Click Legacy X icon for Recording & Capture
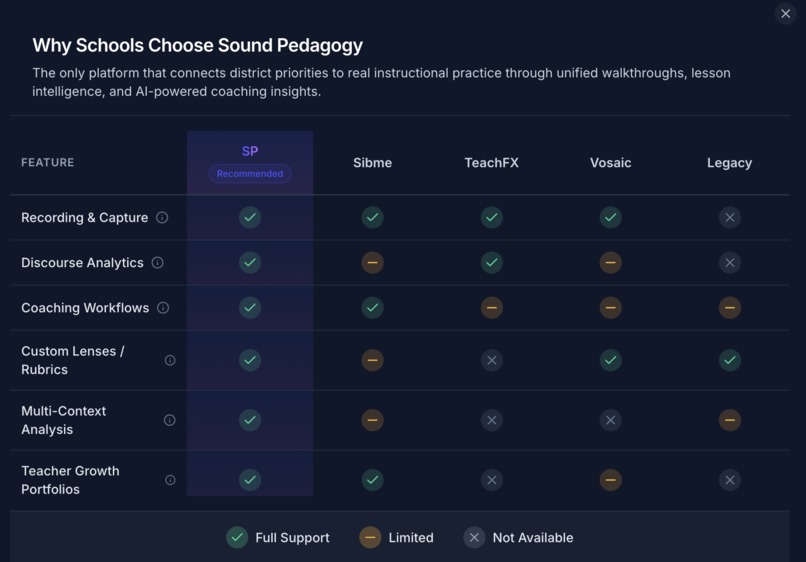The image size is (806, 562). pos(729,217)
